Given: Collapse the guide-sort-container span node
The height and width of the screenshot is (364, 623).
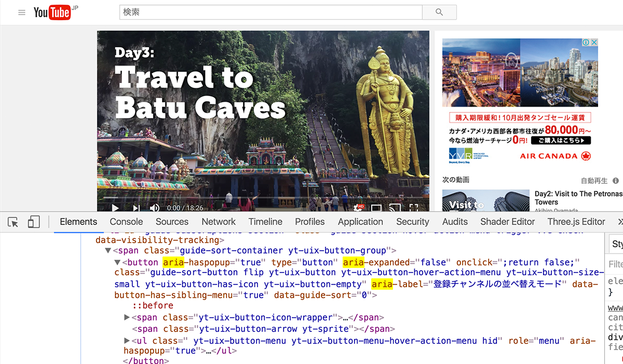Looking at the screenshot, I should click(x=108, y=250).
